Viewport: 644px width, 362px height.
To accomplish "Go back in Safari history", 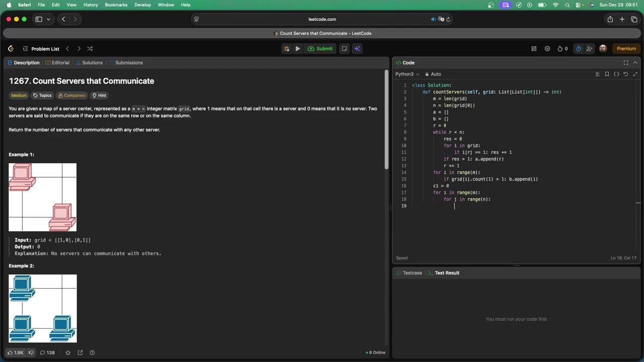I will click(x=63, y=19).
